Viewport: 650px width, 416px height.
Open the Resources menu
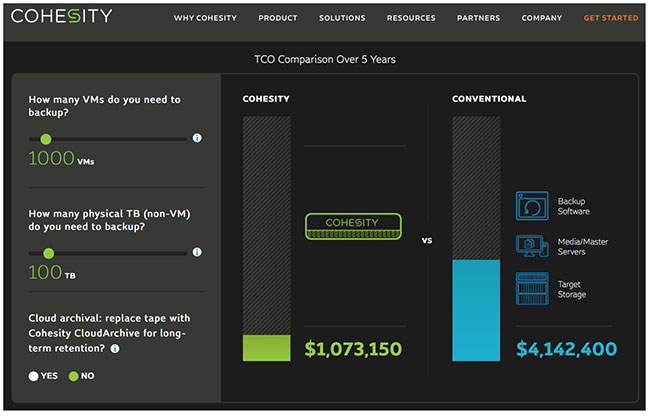411,18
